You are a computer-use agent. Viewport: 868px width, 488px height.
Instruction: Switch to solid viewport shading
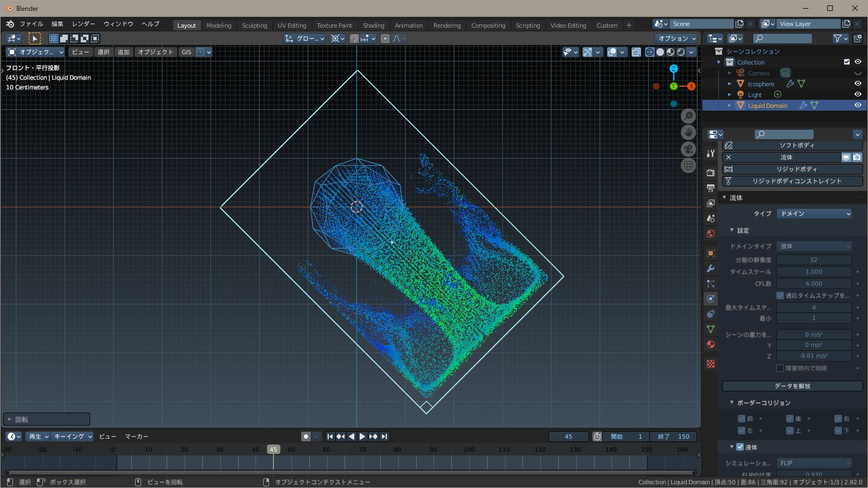[660, 52]
